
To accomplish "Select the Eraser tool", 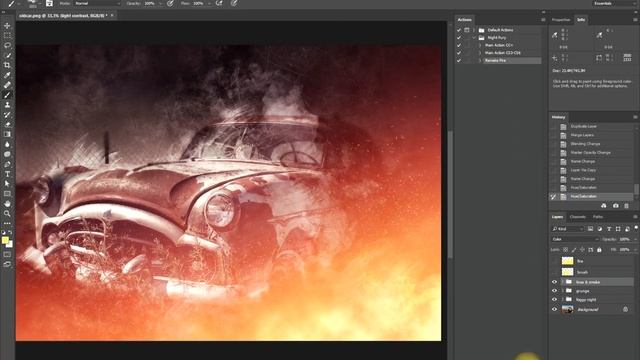I will 7,124.
